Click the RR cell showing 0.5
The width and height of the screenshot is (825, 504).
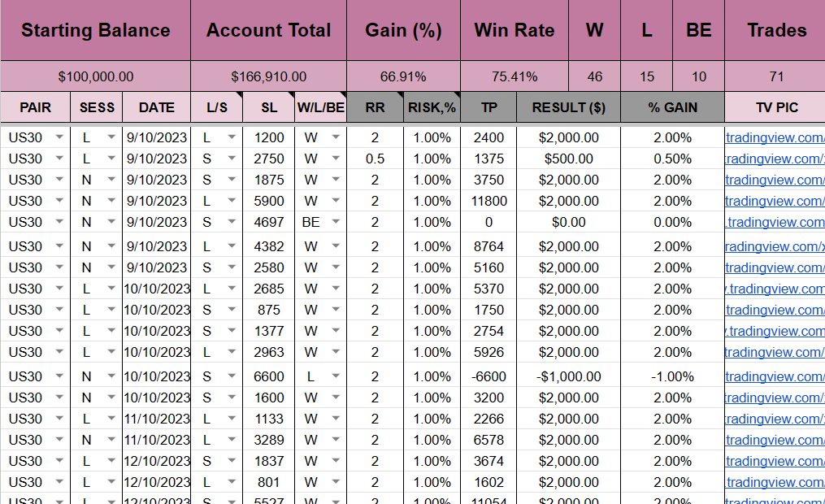pos(375,159)
